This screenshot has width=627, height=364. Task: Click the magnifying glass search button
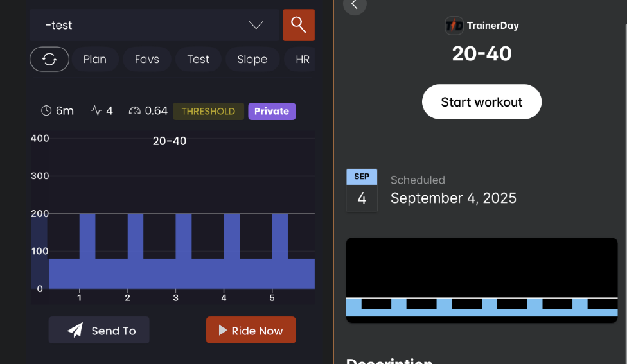click(x=299, y=25)
